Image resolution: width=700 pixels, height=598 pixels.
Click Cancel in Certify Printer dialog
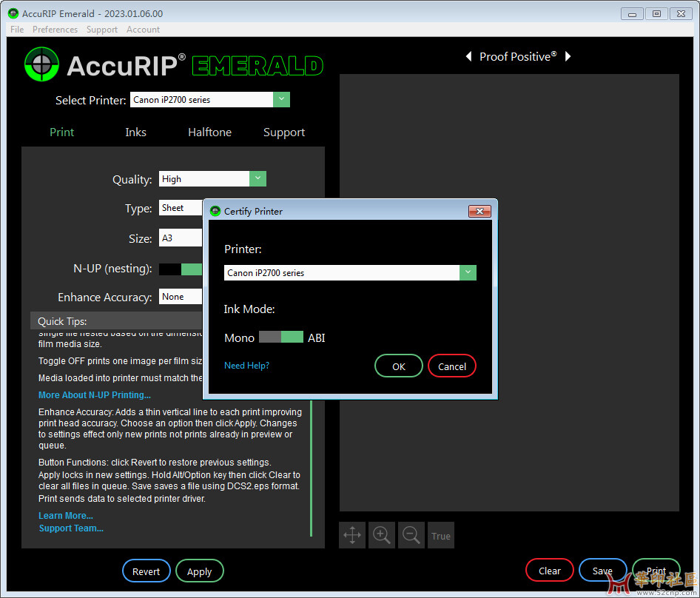click(452, 366)
